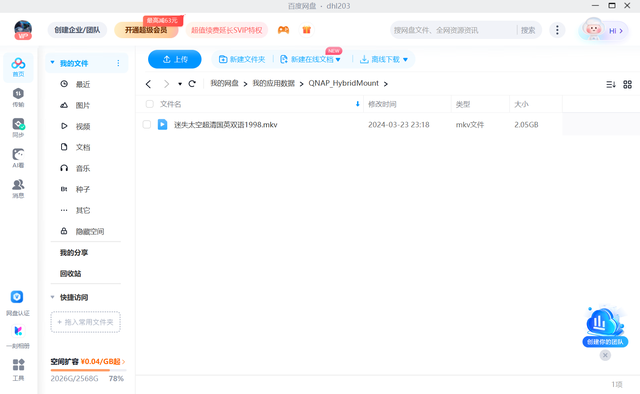Open the sort order list icon
Viewport: 640px width, 394px height.
pos(611,85)
